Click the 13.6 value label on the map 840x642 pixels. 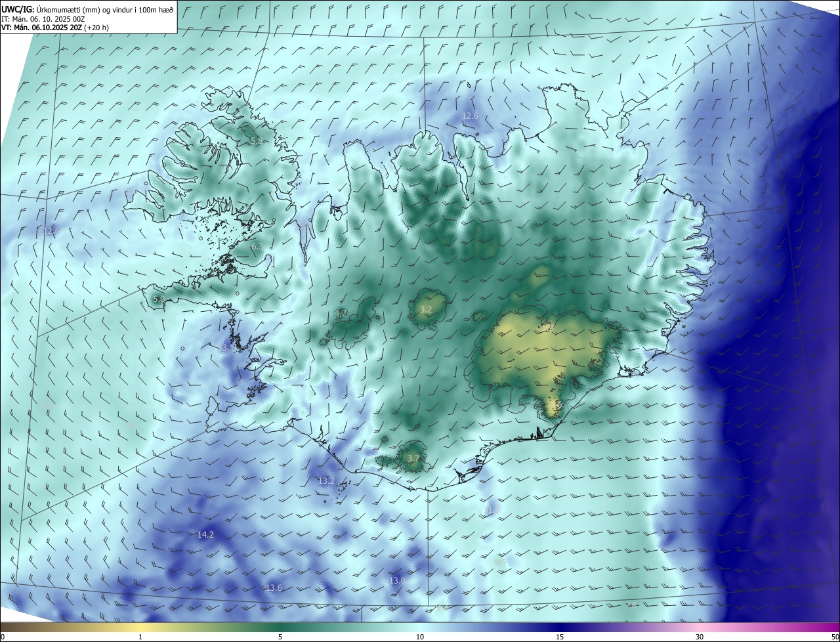[274, 588]
